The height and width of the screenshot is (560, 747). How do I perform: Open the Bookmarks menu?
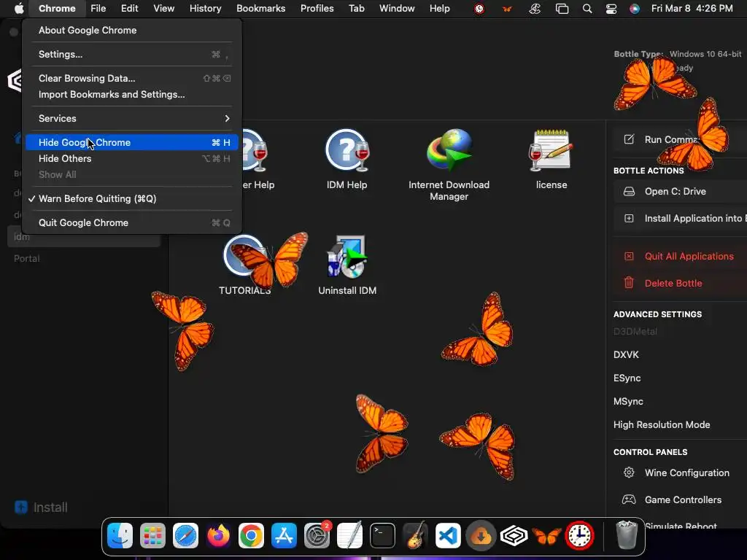(x=260, y=8)
